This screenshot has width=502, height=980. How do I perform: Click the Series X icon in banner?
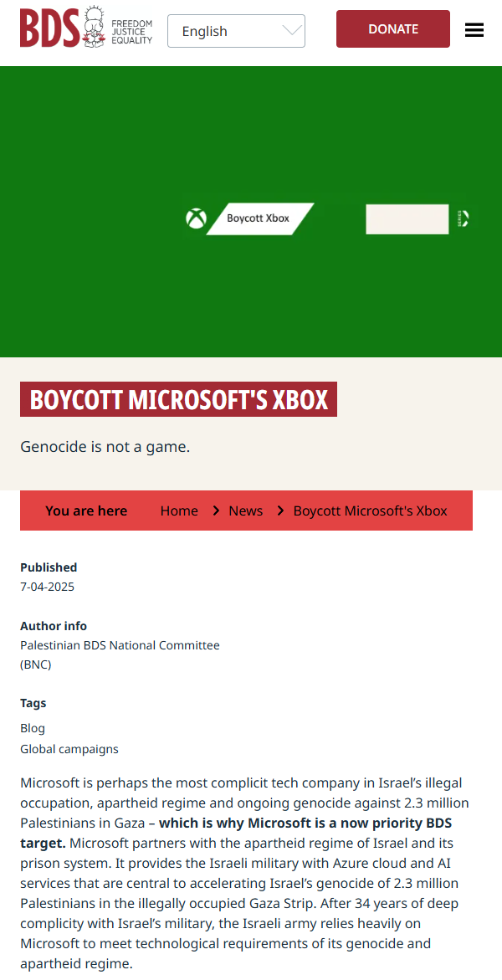pos(464,218)
